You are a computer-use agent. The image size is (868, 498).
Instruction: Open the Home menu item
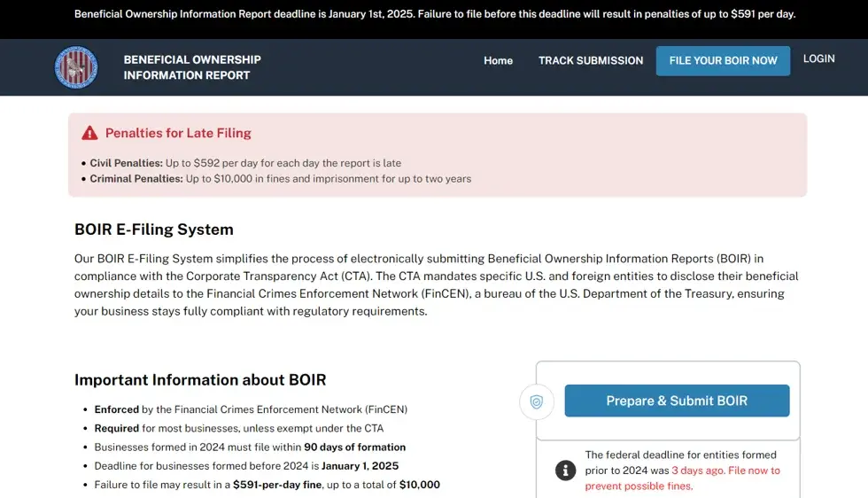498,60
